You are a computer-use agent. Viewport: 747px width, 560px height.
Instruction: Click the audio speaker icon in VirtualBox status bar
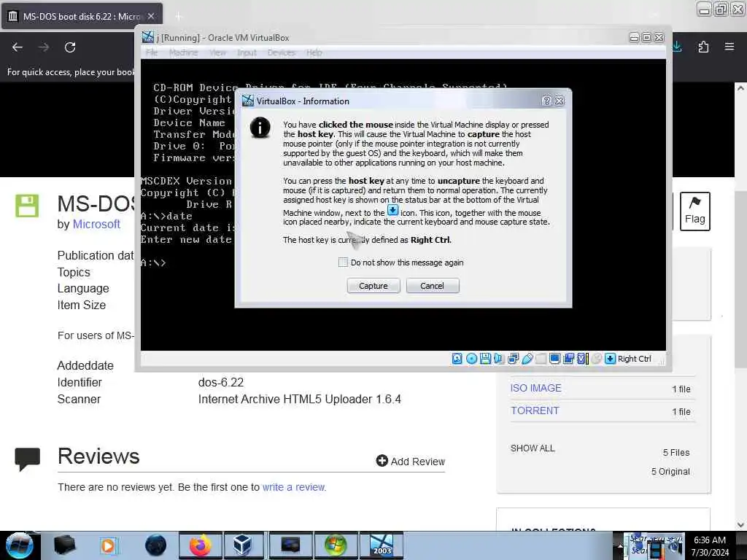coord(499,359)
